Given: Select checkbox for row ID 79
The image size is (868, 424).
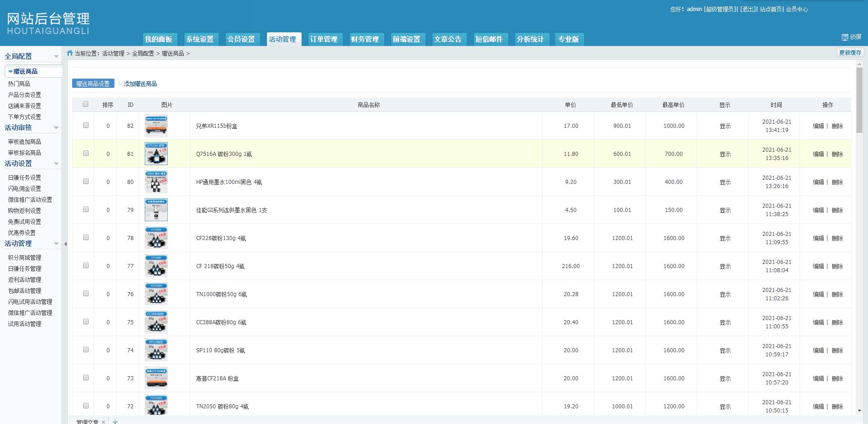Looking at the screenshot, I should click(x=86, y=210).
